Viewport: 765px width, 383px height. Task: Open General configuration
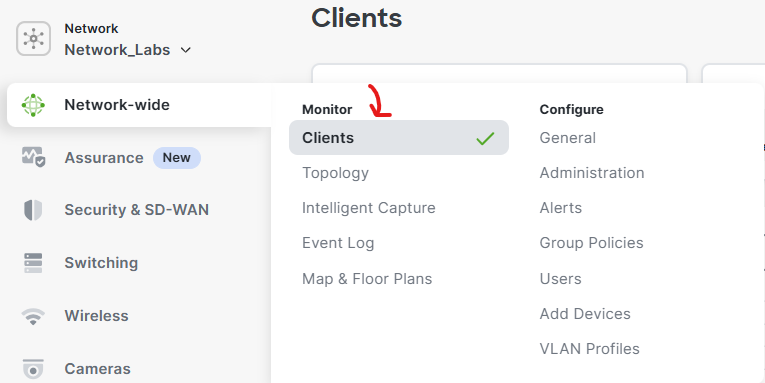point(567,138)
